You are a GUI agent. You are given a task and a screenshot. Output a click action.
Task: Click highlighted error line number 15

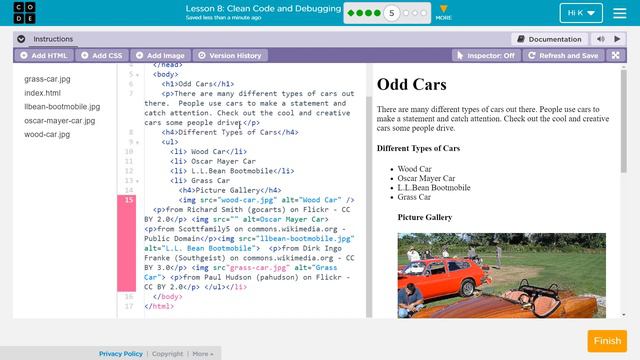coord(129,200)
